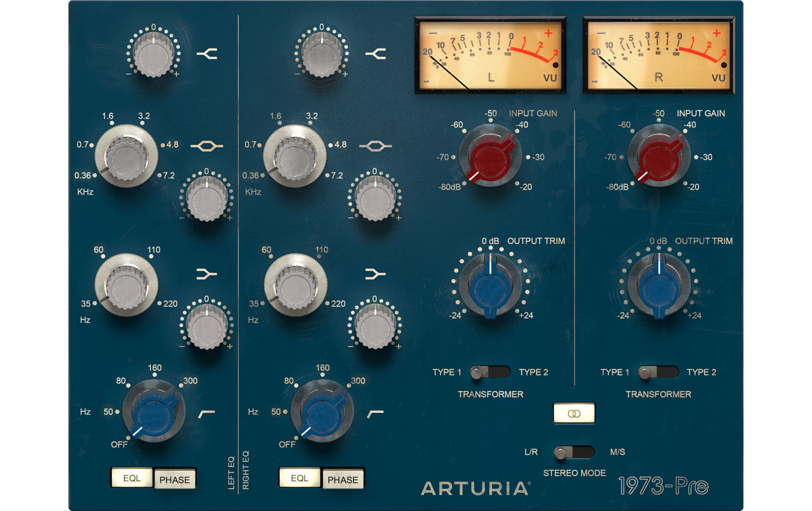Click the right EQ low shelf curve icon

(375, 274)
